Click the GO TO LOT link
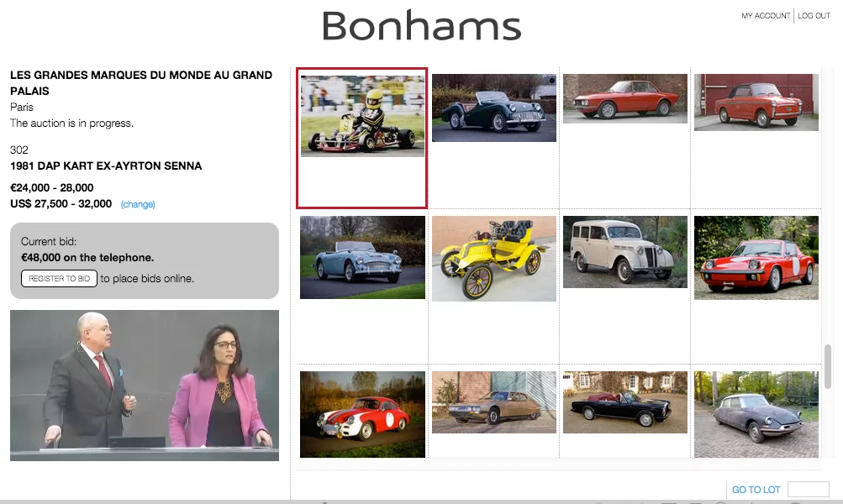The image size is (843, 504). pyautogui.click(x=756, y=489)
